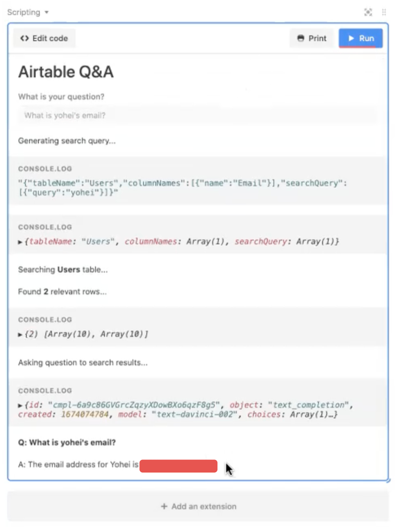Viewport: 397px width, 532px height.
Task: Click the fullscreen expand icon
Action: [368, 12]
